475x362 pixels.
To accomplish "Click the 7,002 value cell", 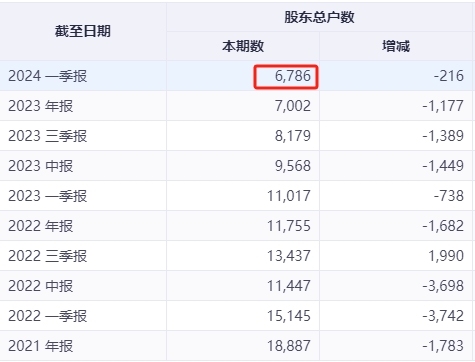I will pos(293,106).
